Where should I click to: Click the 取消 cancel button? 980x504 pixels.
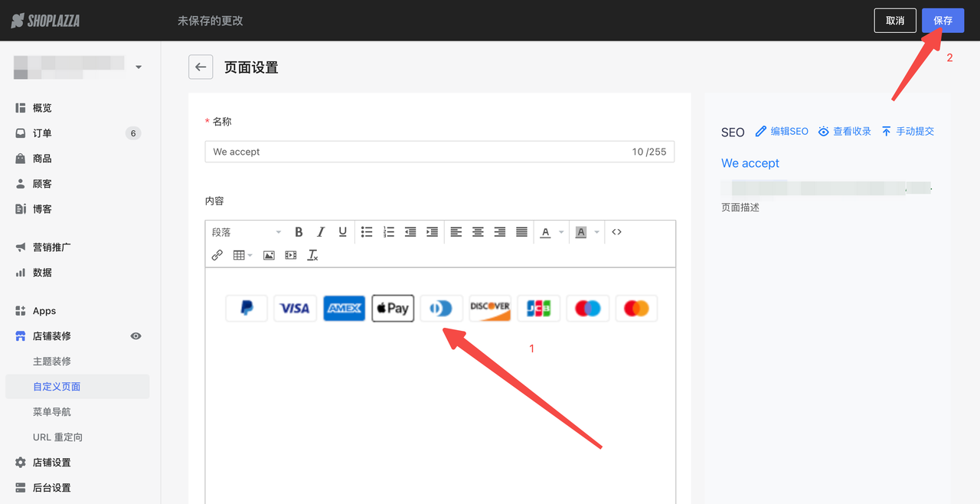pos(895,21)
